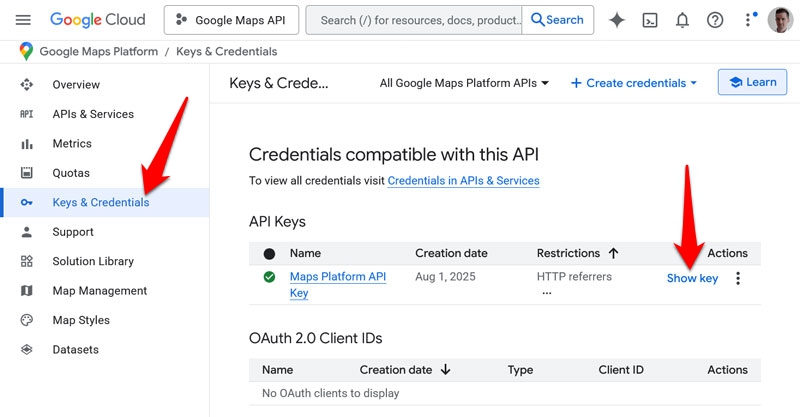Follow Credentials in APIs & Services link
The height and width of the screenshot is (417, 800).
(x=463, y=181)
